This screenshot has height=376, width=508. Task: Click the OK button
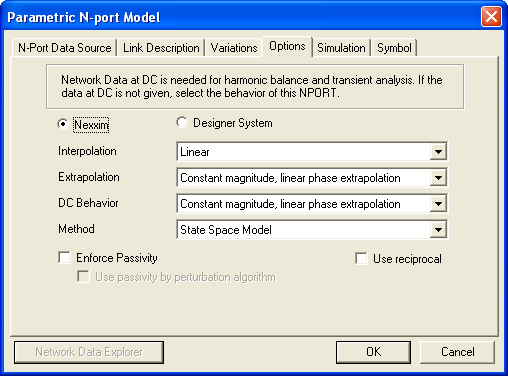[373, 352]
